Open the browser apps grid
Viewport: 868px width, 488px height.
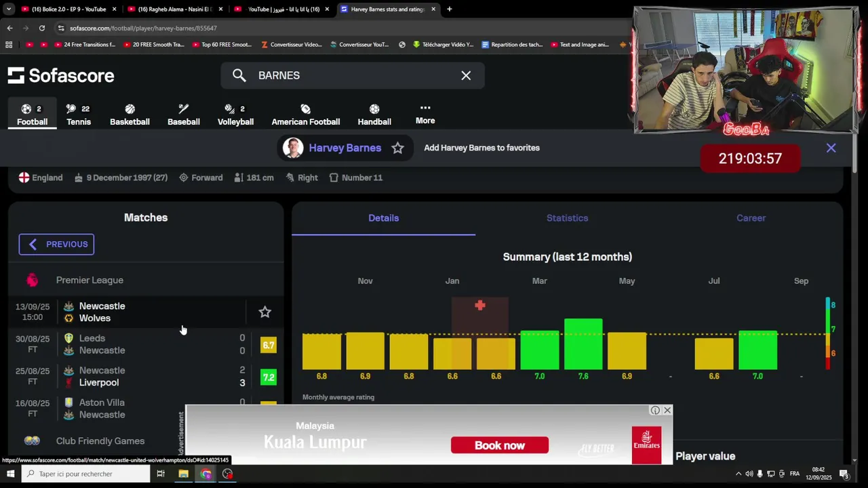coord(9,45)
